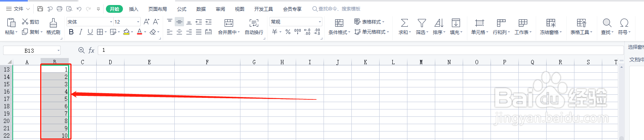Open Conditional Formatting (条件格式) dropdown
The image size is (644, 140).
click(x=339, y=26)
